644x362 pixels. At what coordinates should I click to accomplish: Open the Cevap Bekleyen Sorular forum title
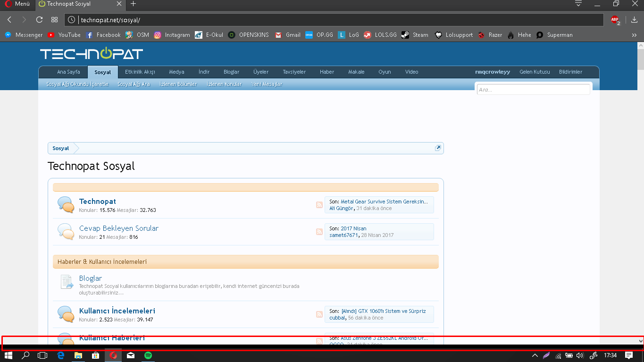tap(119, 228)
